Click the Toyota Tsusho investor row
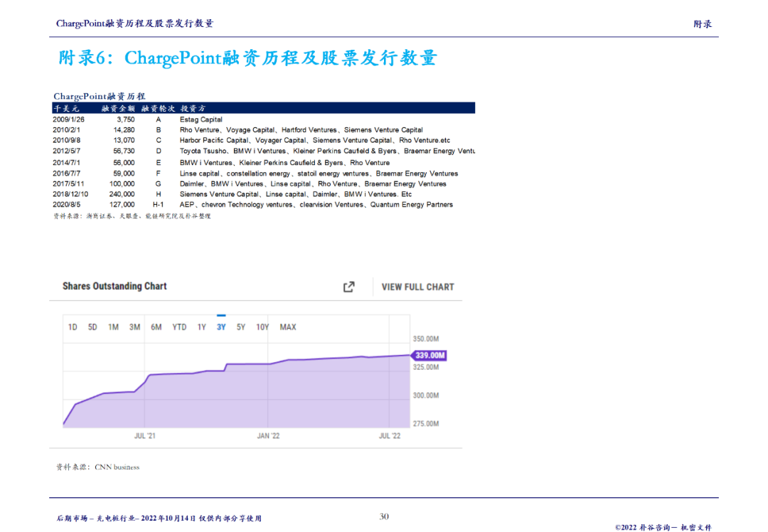 click(327, 151)
